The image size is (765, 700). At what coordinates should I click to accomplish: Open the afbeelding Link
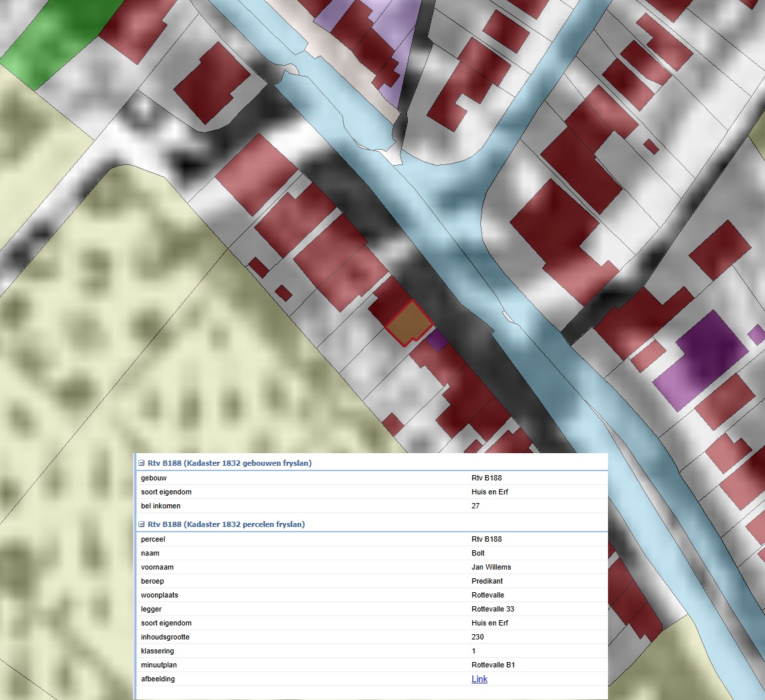click(x=479, y=679)
